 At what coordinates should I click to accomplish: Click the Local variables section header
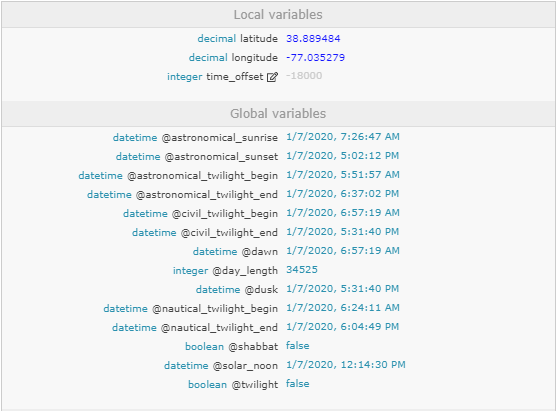click(278, 15)
